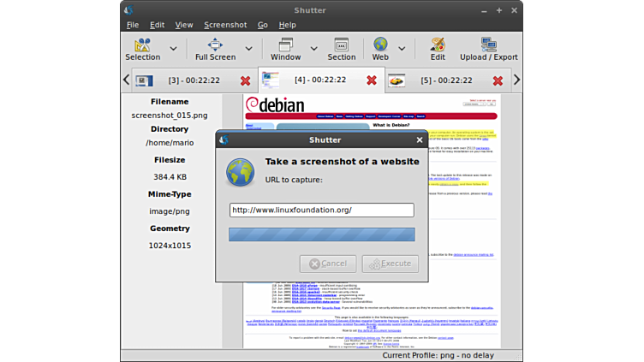The width and height of the screenshot is (644, 362).
Task: Click the blue capture progress bar
Action: tap(321, 234)
